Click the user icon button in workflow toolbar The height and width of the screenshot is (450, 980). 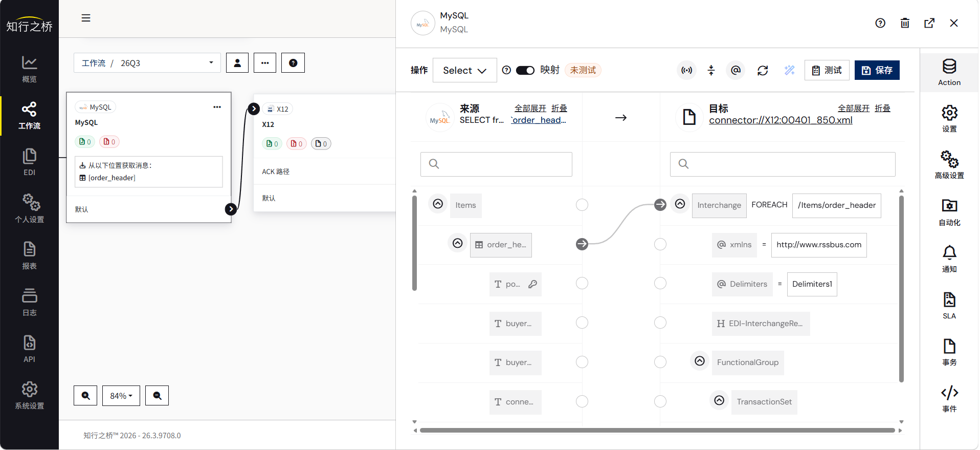point(237,63)
